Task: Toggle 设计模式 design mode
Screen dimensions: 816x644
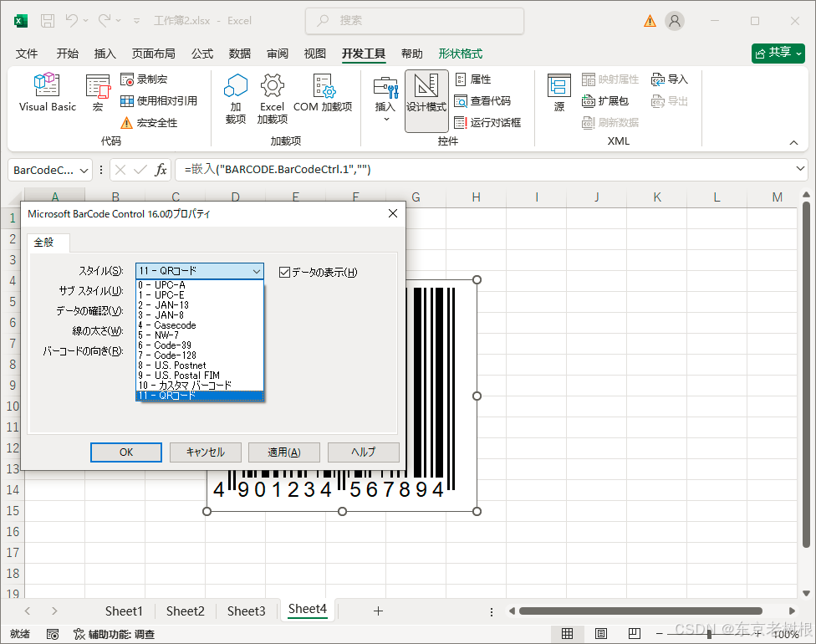Action: pyautogui.click(x=426, y=100)
